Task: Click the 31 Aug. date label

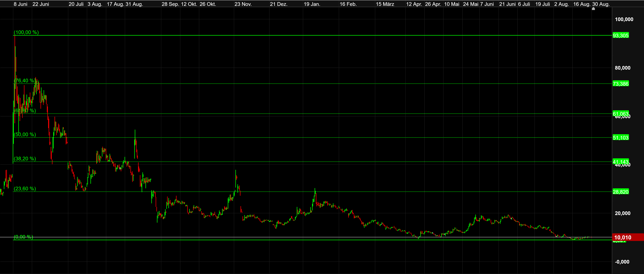Action: [x=134, y=4]
